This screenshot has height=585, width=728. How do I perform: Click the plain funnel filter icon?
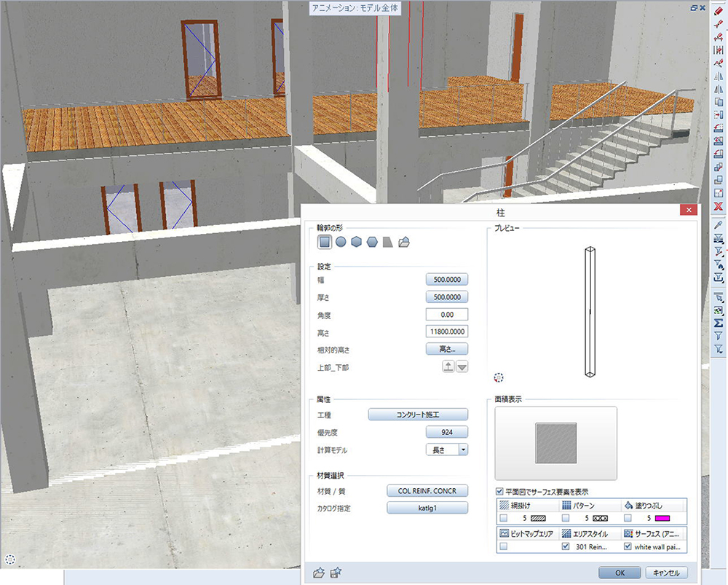pos(719,336)
